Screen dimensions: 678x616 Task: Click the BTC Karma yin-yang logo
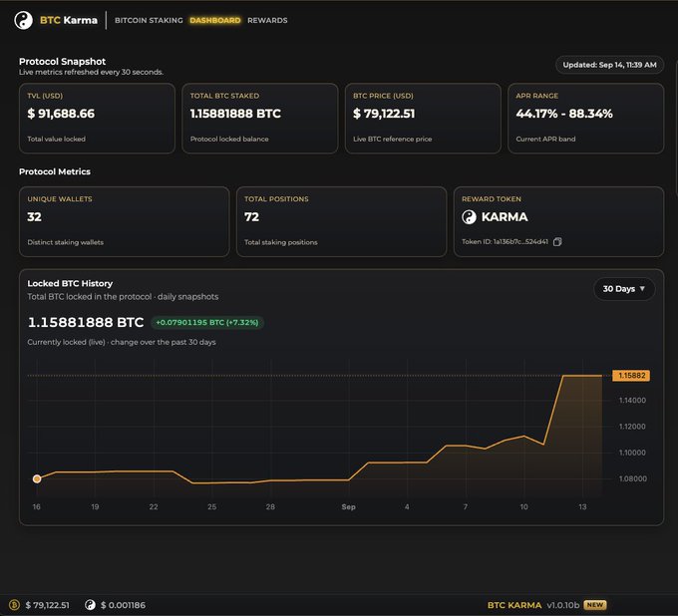pyautogui.click(x=23, y=20)
